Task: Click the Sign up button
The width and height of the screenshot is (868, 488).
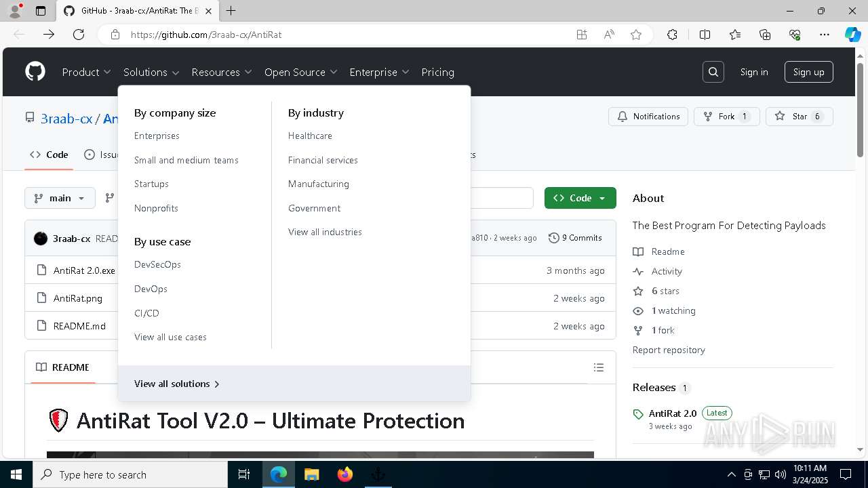Action: coord(809,72)
